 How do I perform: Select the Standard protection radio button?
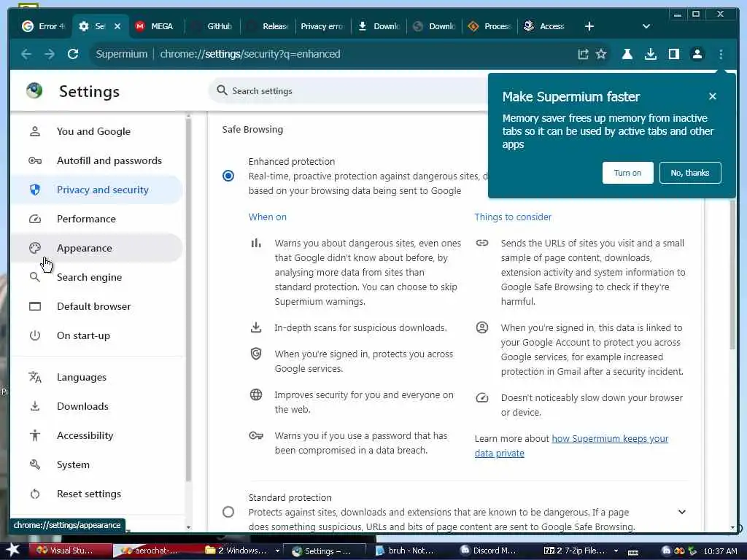pyautogui.click(x=228, y=512)
